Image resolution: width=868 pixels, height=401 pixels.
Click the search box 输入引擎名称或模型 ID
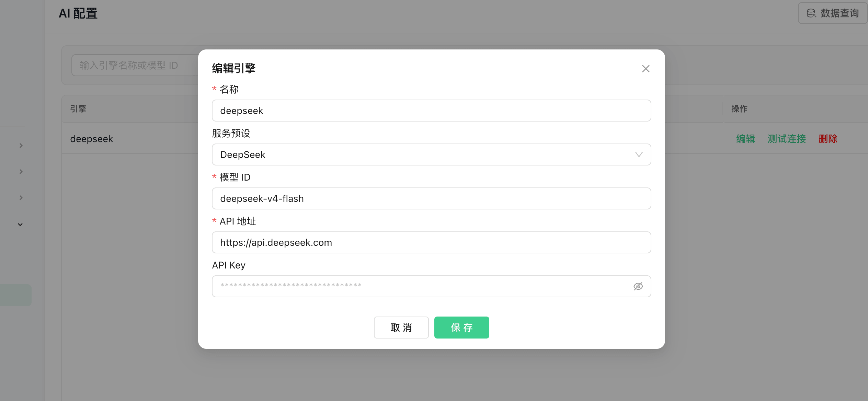[x=135, y=65]
